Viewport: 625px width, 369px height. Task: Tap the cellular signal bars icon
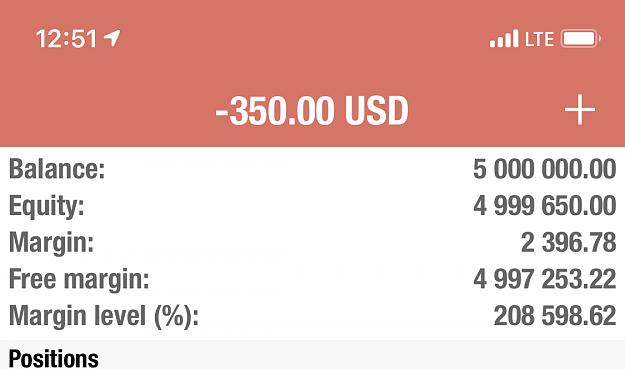coord(504,39)
